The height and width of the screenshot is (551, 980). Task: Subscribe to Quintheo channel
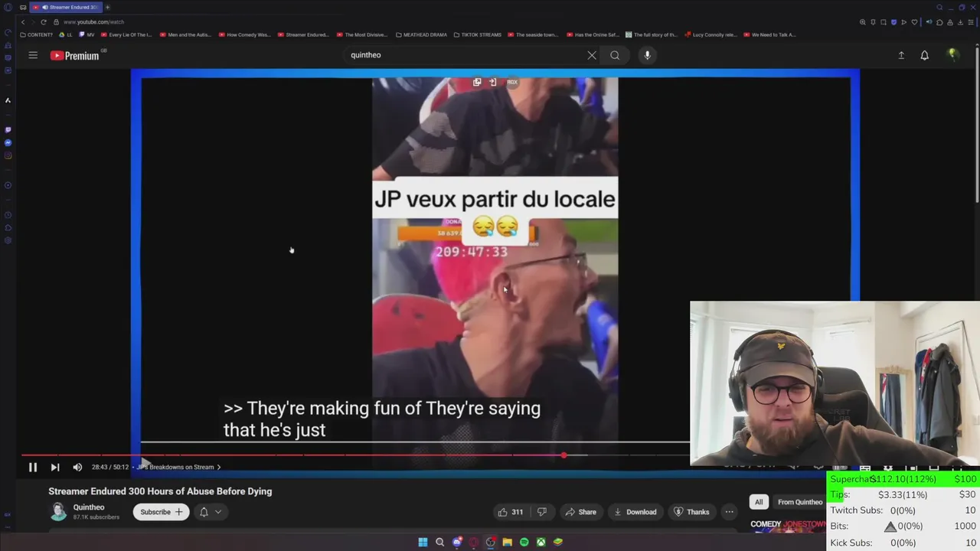click(x=162, y=512)
